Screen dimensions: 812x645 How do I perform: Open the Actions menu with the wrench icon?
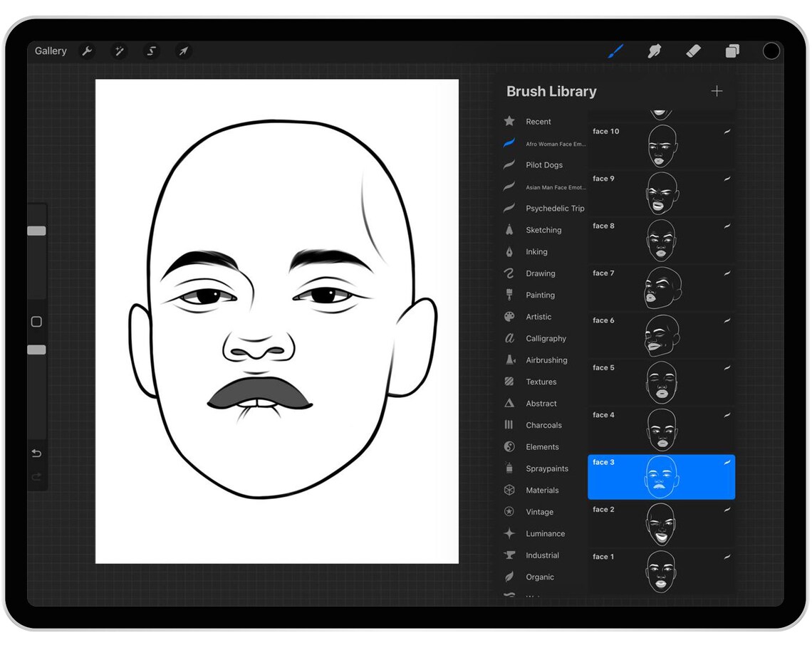click(x=86, y=51)
